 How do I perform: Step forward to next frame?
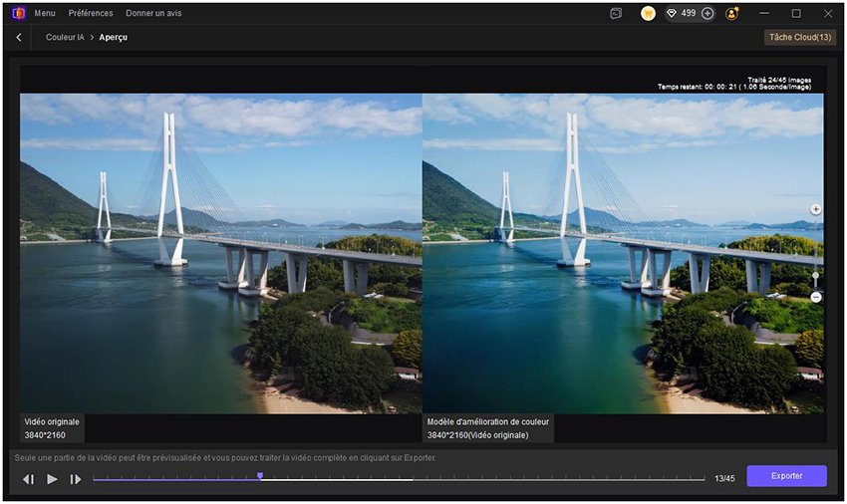(76, 479)
